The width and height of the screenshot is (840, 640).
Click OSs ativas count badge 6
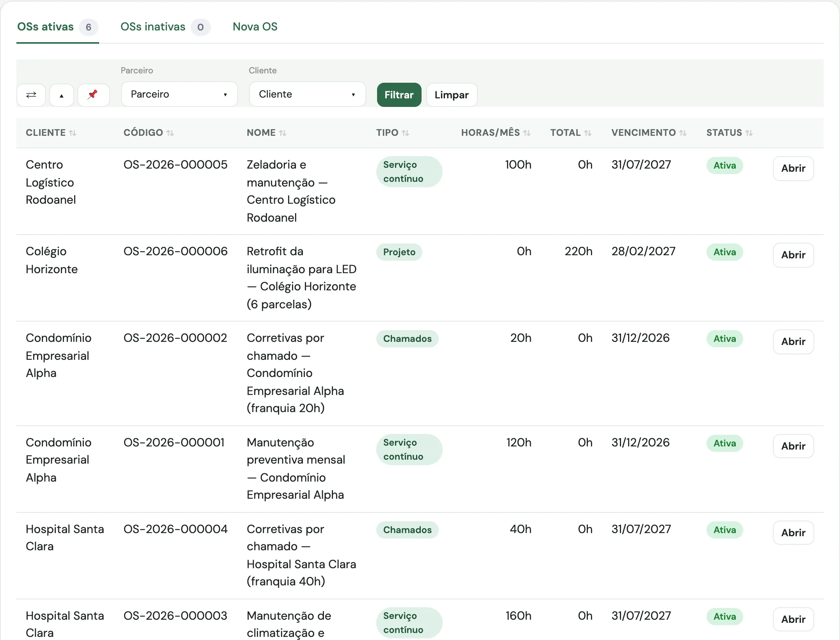click(89, 27)
